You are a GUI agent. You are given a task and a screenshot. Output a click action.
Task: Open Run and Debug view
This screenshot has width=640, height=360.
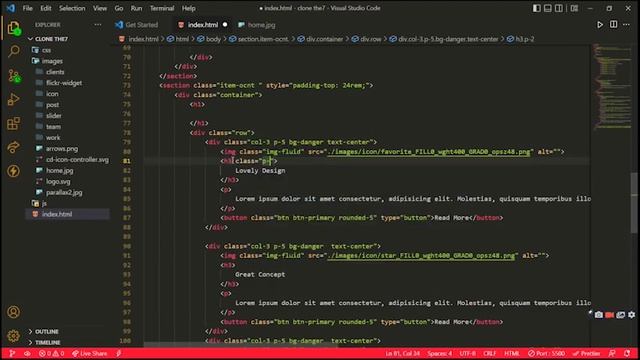13,100
